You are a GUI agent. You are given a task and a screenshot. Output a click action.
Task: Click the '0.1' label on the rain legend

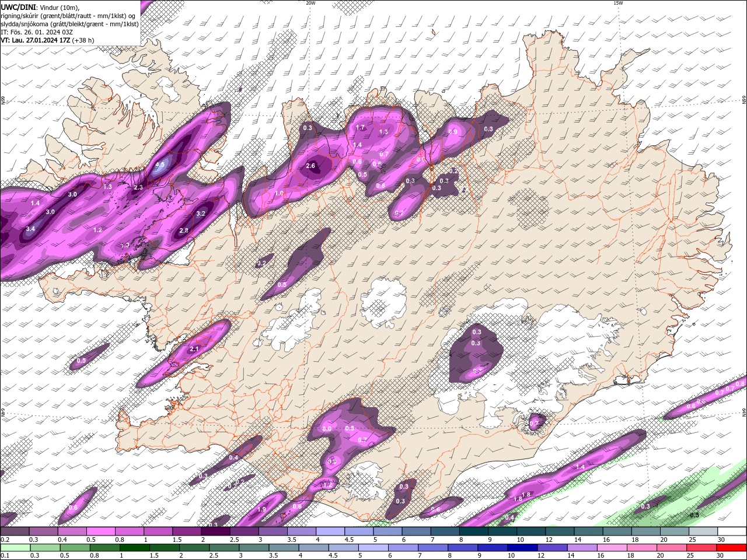4,555
